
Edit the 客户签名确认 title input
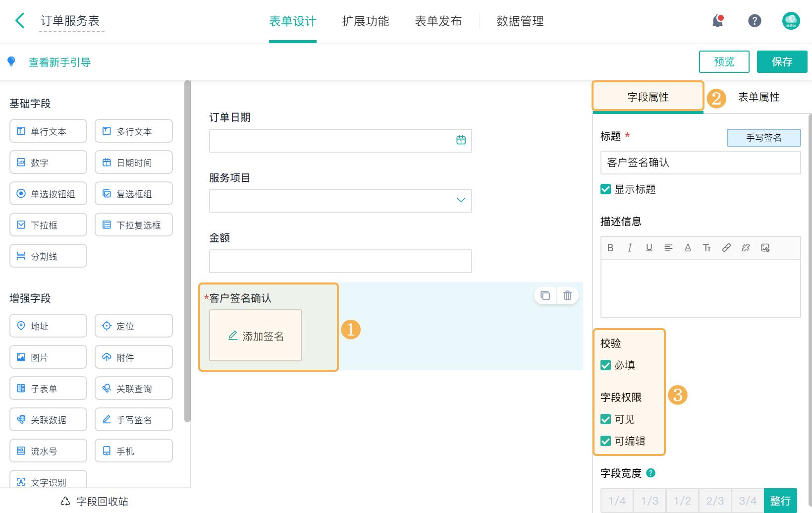click(700, 163)
